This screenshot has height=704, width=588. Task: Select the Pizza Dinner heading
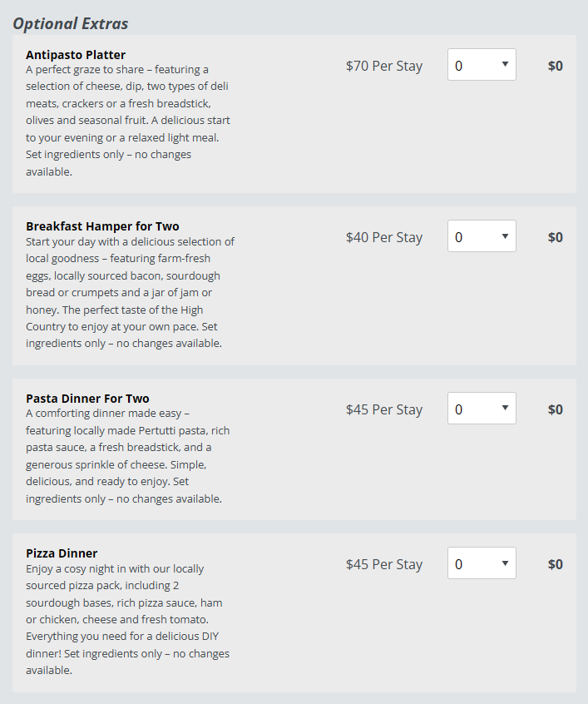click(62, 553)
